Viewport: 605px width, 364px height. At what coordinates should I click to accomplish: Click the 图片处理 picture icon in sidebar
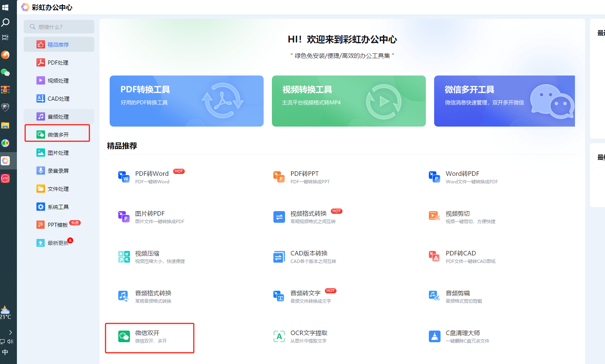pos(41,153)
